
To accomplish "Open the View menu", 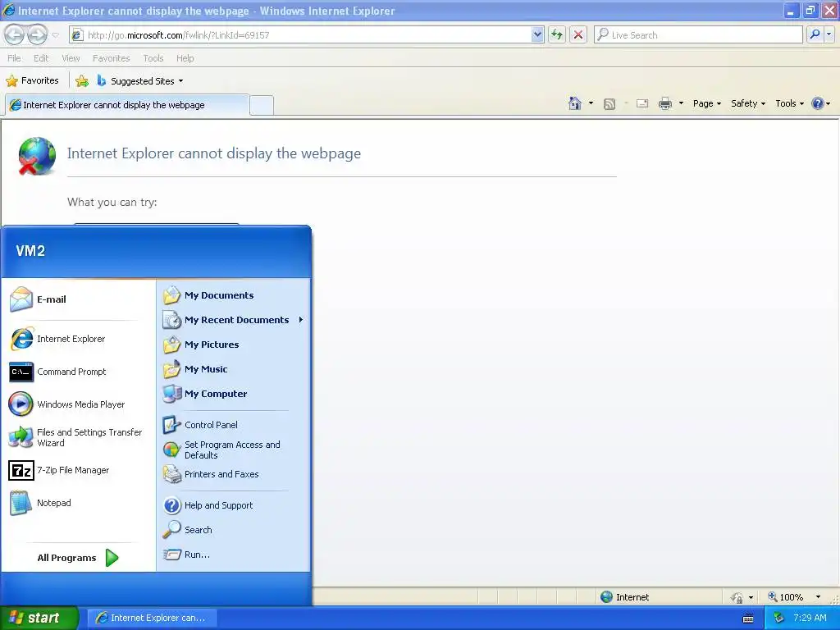I will click(x=71, y=58).
